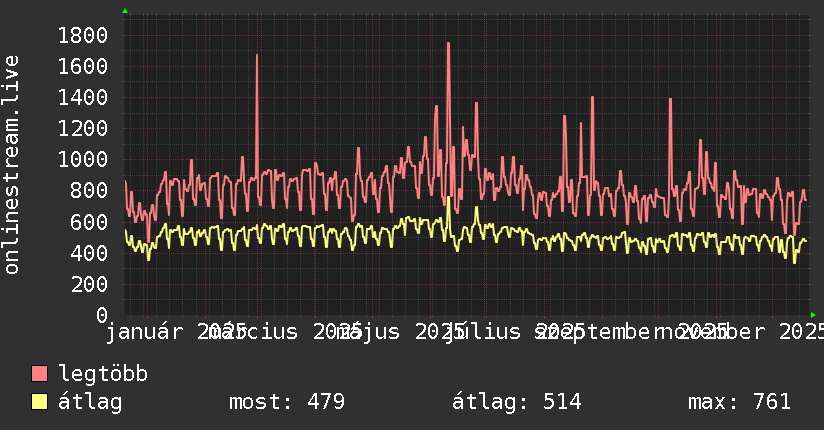The image size is (824, 430).
Task: Click the pink legtöbb legend swatch
Action: [39, 374]
